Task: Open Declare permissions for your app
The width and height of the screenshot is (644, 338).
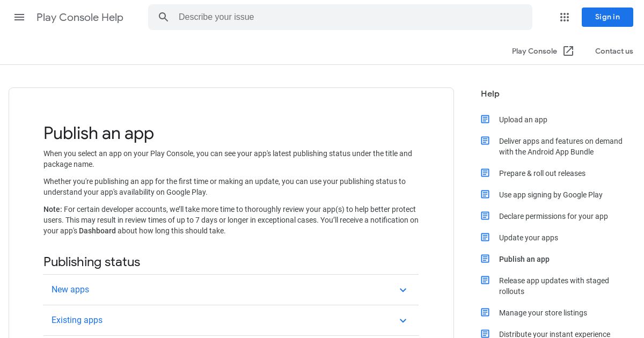Action: (x=553, y=216)
